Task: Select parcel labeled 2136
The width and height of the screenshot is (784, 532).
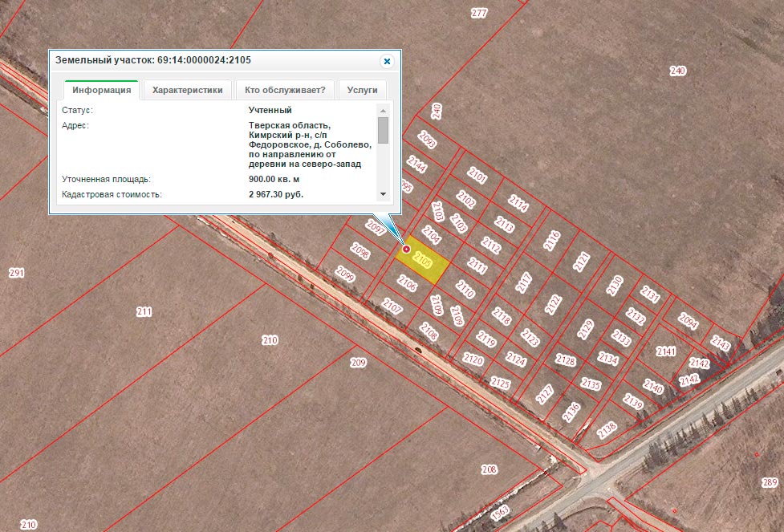Action: point(571,412)
